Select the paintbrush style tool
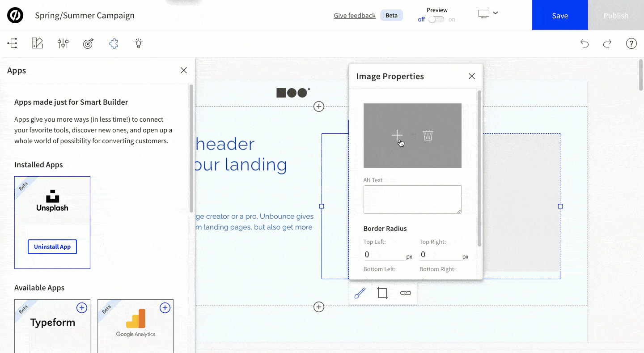The width and height of the screenshot is (644, 353). (x=360, y=293)
